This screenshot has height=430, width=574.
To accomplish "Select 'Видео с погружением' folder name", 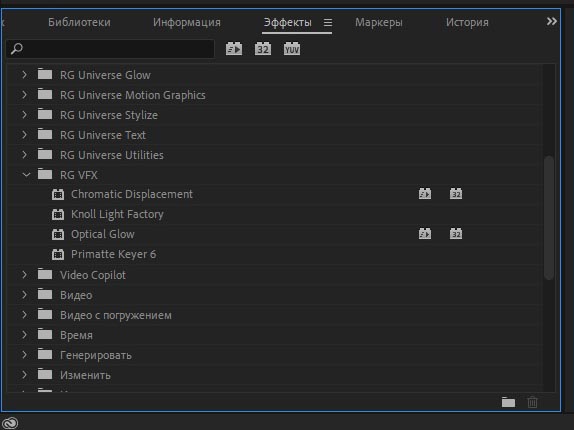I will click(x=116, y=315).
